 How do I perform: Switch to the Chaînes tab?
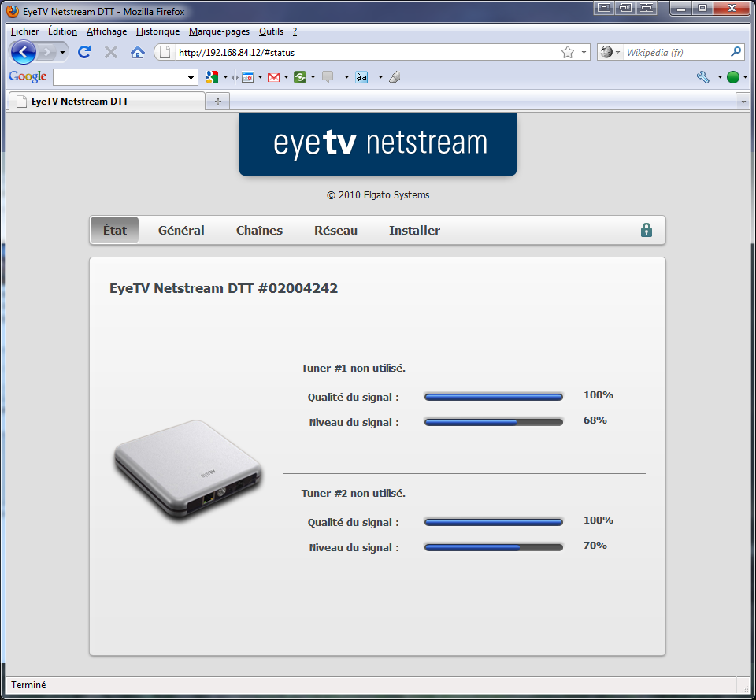point(259,231)
